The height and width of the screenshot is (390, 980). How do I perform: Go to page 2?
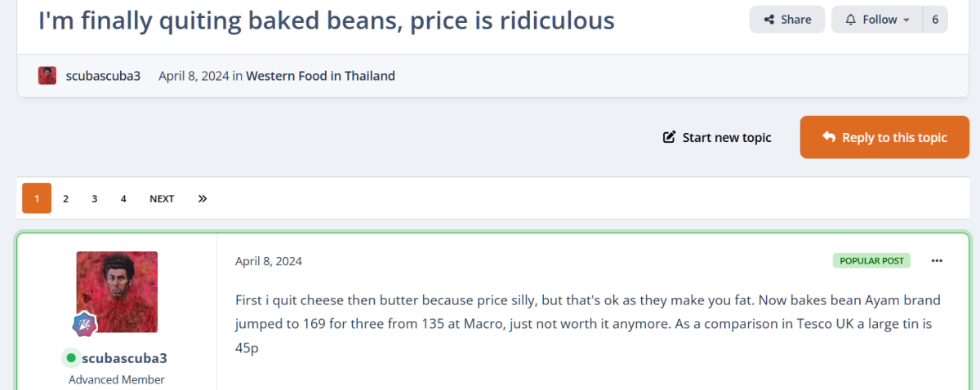[65, 198]
